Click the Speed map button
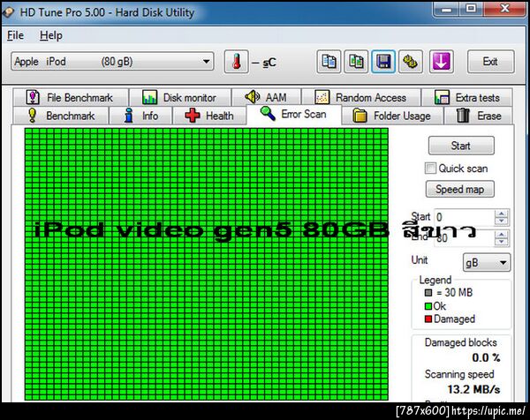530x420 pixels. [459, 189]
